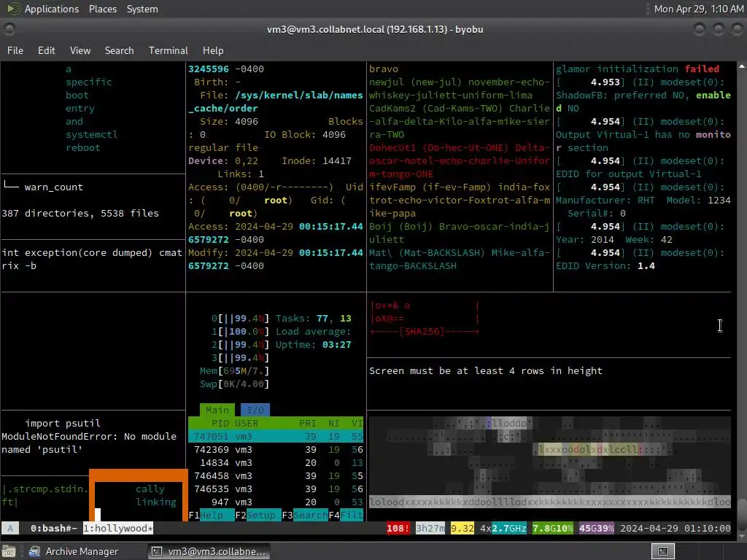Click 'Screen must be at least 4 rows' message
This screenshot has width=747, height=560.
tap(485, 370)
